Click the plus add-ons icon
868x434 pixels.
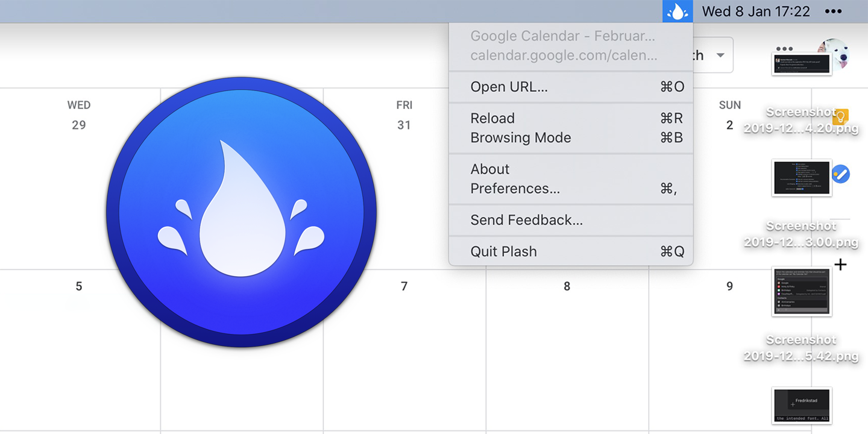point(840,264)
